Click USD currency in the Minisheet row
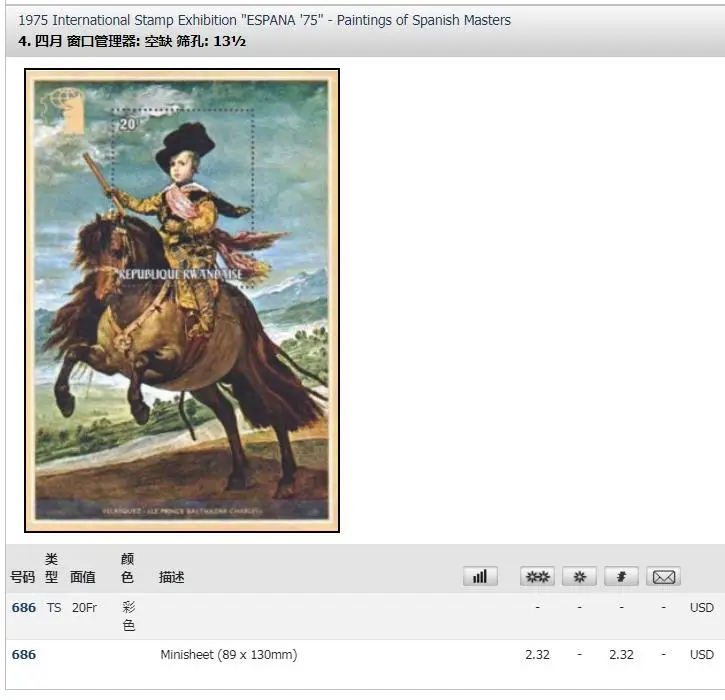 [701, 654]
